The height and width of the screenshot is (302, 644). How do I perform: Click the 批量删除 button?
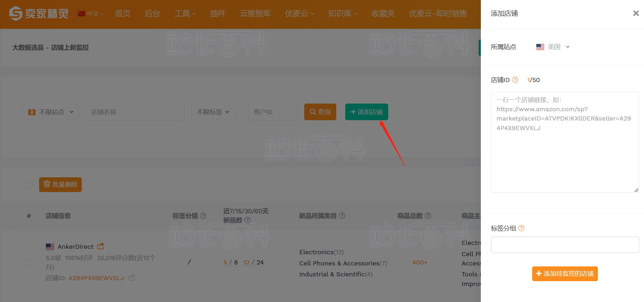pyautogui.click(x=60, y=185)
